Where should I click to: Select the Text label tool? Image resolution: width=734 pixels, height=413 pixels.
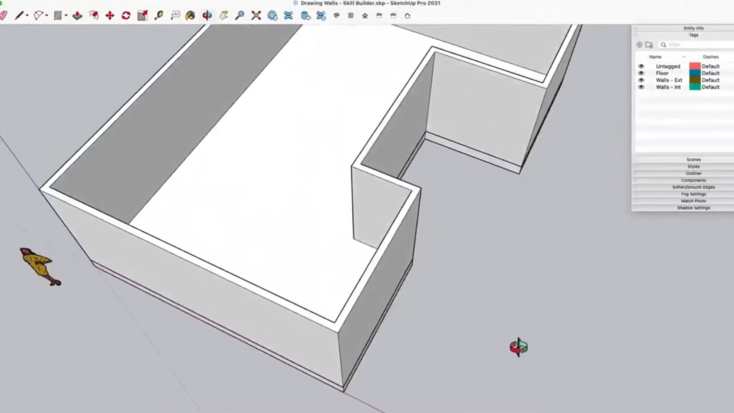coord(175,16)
